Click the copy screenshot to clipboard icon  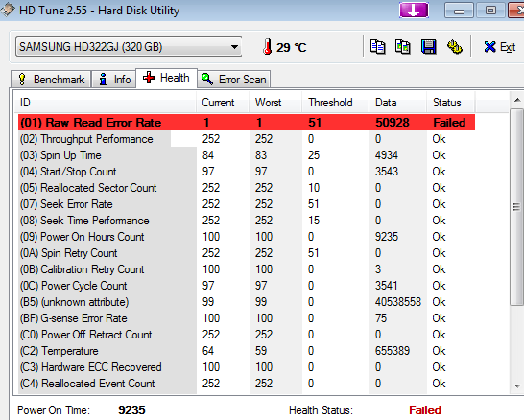pyautogui.click(x=403, y=47)
